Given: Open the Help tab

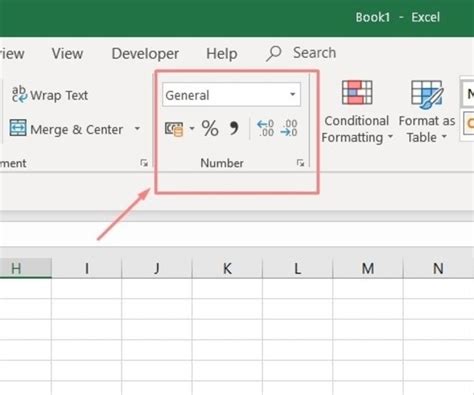Looking at the screenshot, I should [x=222, y=53].
